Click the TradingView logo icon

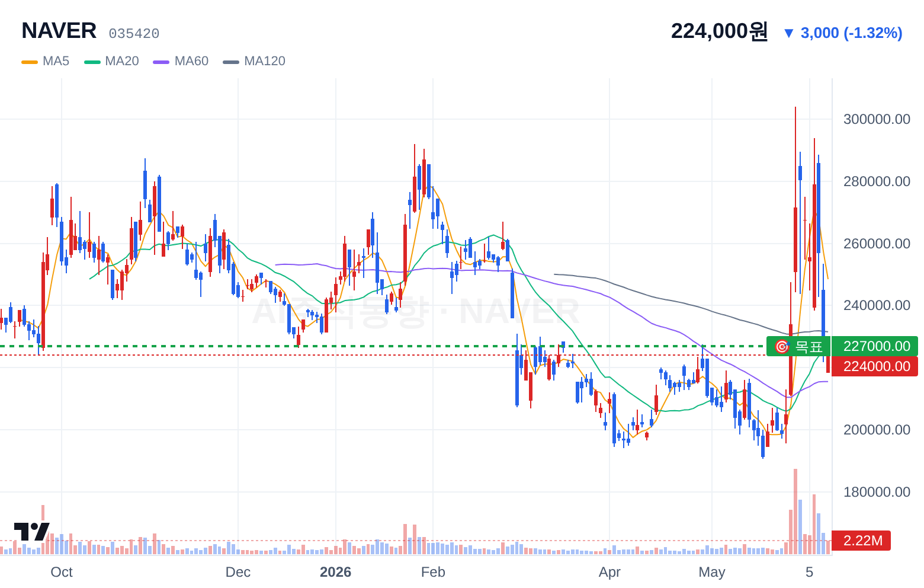pos(31,532)
